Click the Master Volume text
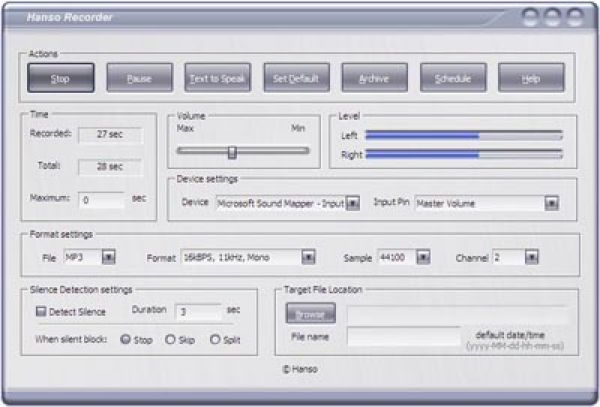600x407 pixels. (x=446, y=204)
